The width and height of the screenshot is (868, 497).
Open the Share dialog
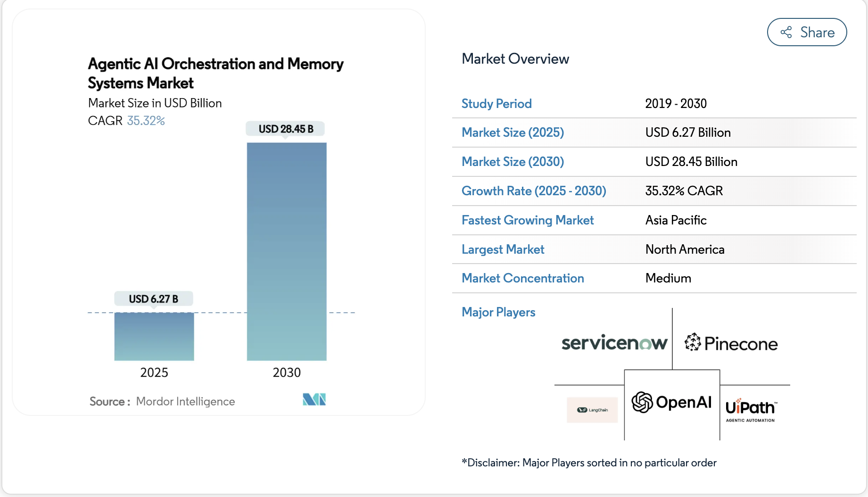point(807,32)
